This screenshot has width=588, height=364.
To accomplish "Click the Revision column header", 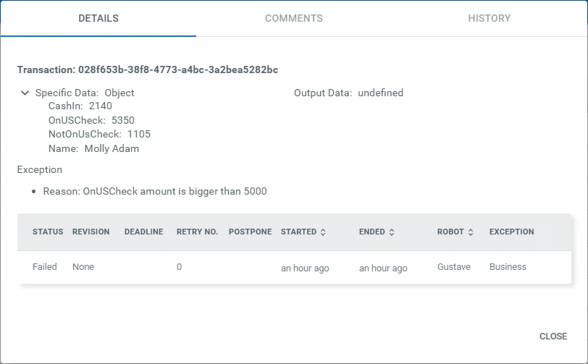I will pyautogui.click(x=91, y=232).
